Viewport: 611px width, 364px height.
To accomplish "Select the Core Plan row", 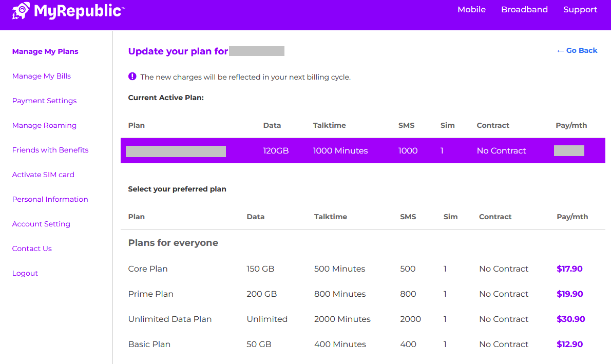I will pos(148,269).
